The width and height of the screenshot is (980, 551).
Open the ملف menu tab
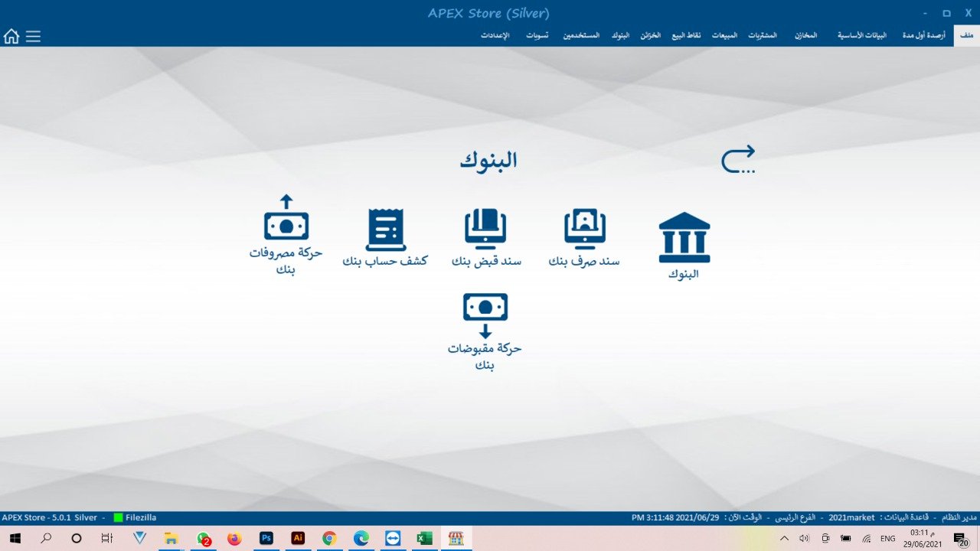point(966,36)
